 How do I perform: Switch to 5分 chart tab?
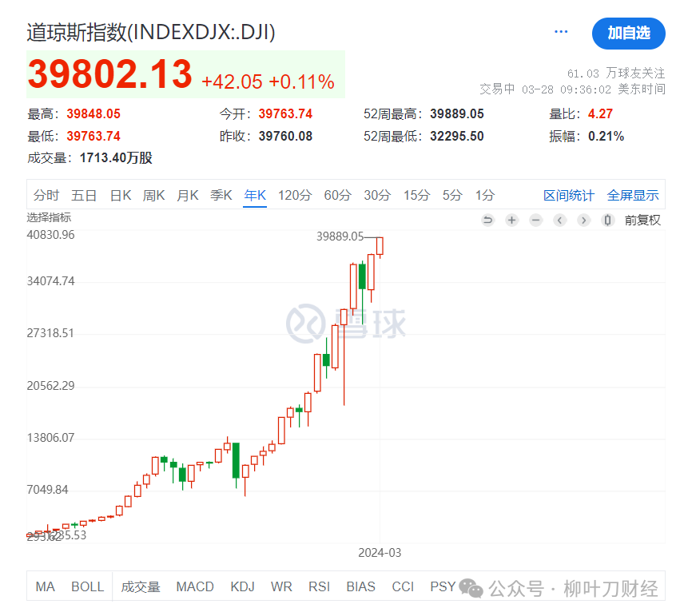pyautogui.click(x=452, y=196)
